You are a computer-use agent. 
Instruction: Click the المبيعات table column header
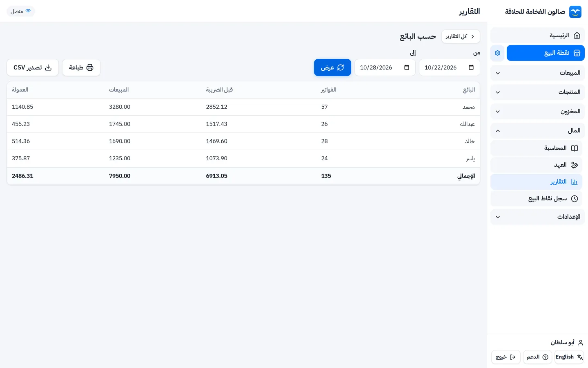point(119,90)
